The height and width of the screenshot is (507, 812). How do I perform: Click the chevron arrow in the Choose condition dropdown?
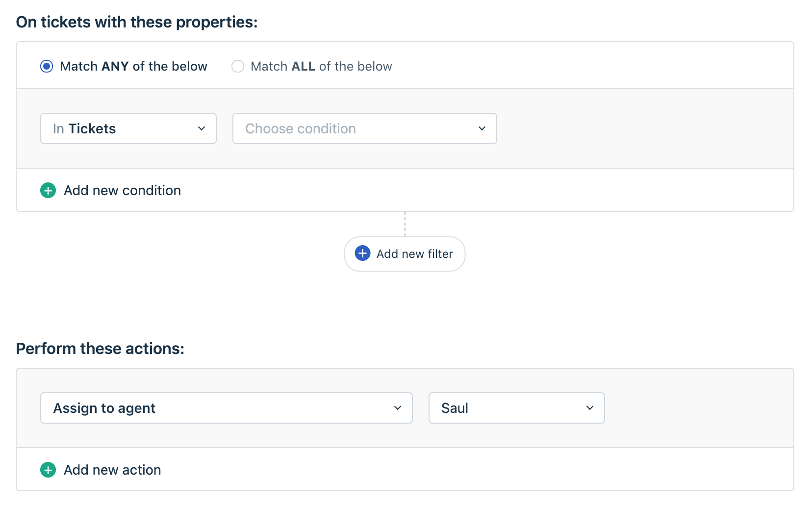pos(482,128)
